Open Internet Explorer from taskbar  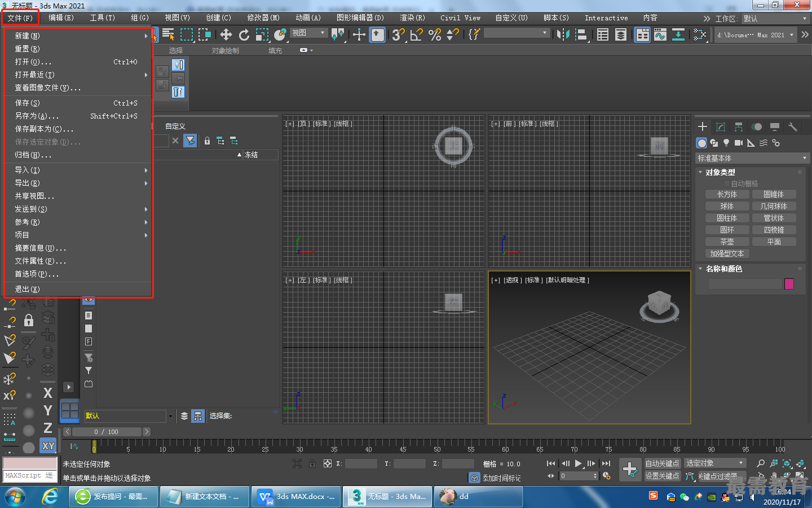[x=50, y=497]
